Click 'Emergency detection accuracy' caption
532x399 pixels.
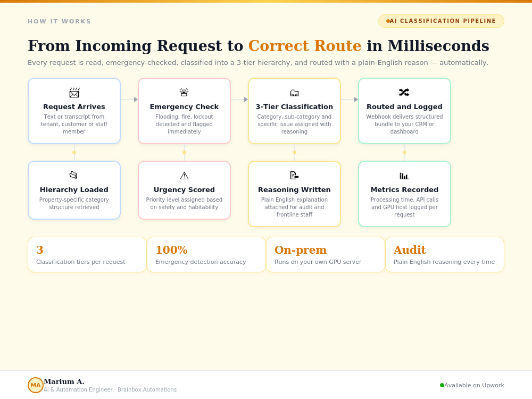tap(201, 262)
